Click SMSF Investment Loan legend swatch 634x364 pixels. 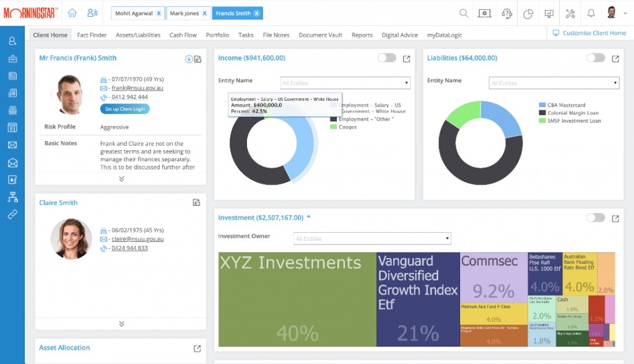pyautogui.click(x=542, y=121)
